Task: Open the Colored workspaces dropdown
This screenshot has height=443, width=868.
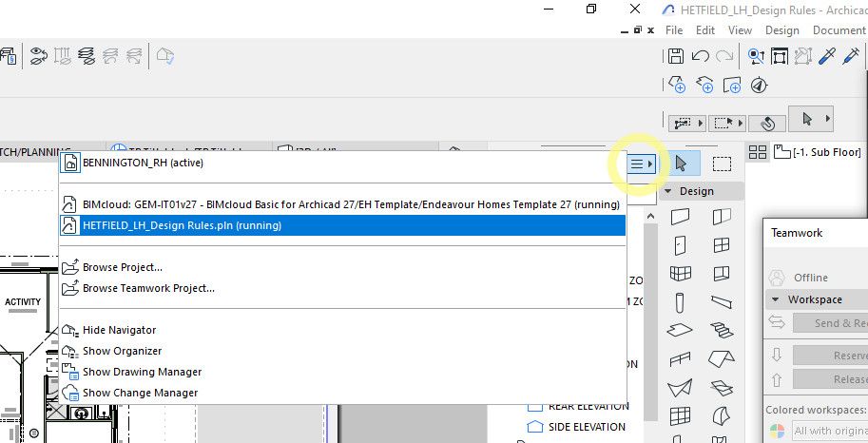Action: (830, 431)
